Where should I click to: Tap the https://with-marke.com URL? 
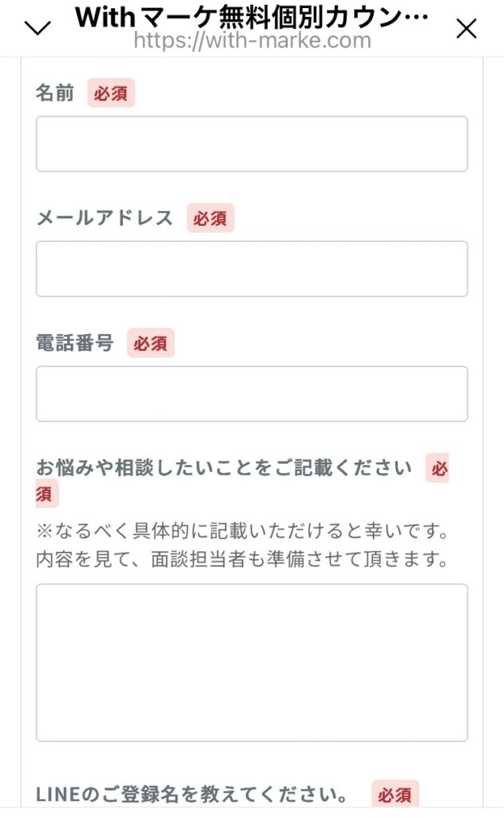(252, 40)
